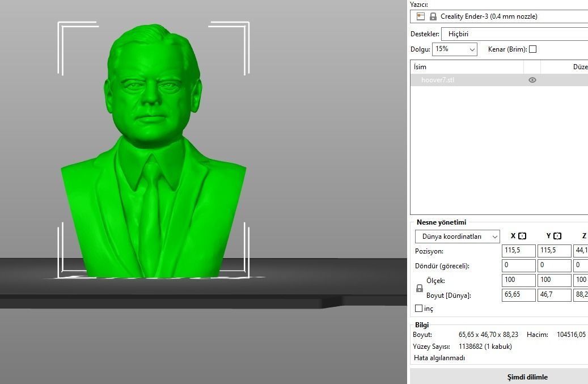The height and width of the screenshot is (384, 588).
Task: Toggle the scale proportion lock icon
Action: click(x=420, y=288)
